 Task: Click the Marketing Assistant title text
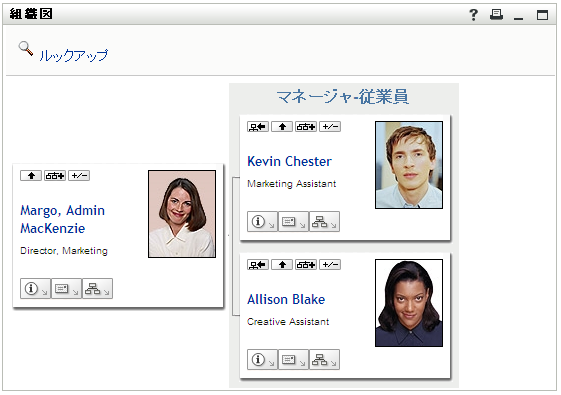[x=292, y=184]
